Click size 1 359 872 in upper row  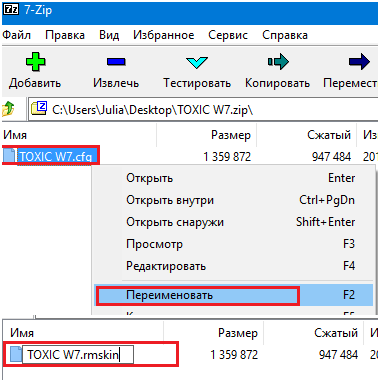(x=227, y=156)
